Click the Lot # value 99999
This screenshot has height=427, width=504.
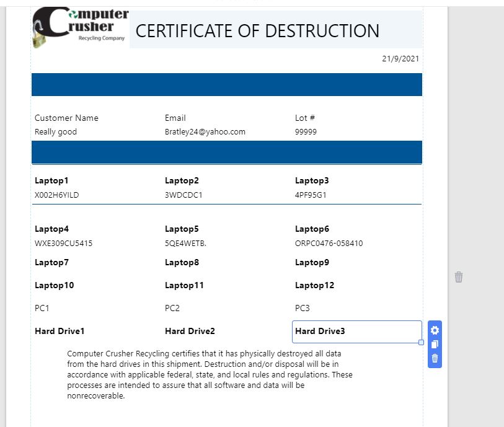click(x=306, y=132)
